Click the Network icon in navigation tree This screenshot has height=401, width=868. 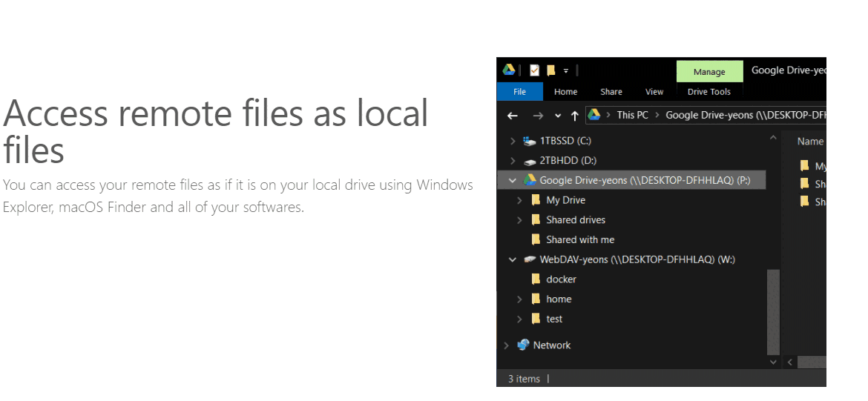click(523, 345)
